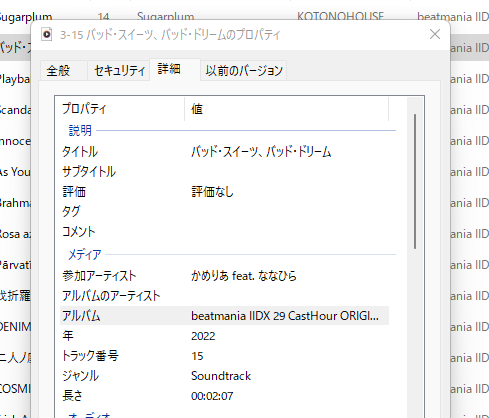The width and height of the screenshot is (489, 418).
Task: Select the Rosa a… row in background list
Action: (15, 234)
